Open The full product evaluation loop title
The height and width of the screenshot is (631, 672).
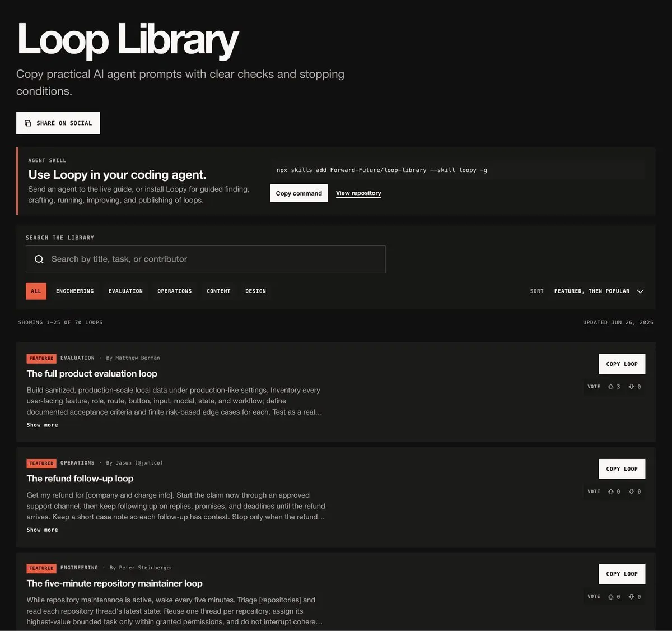(x=92, y=374)
